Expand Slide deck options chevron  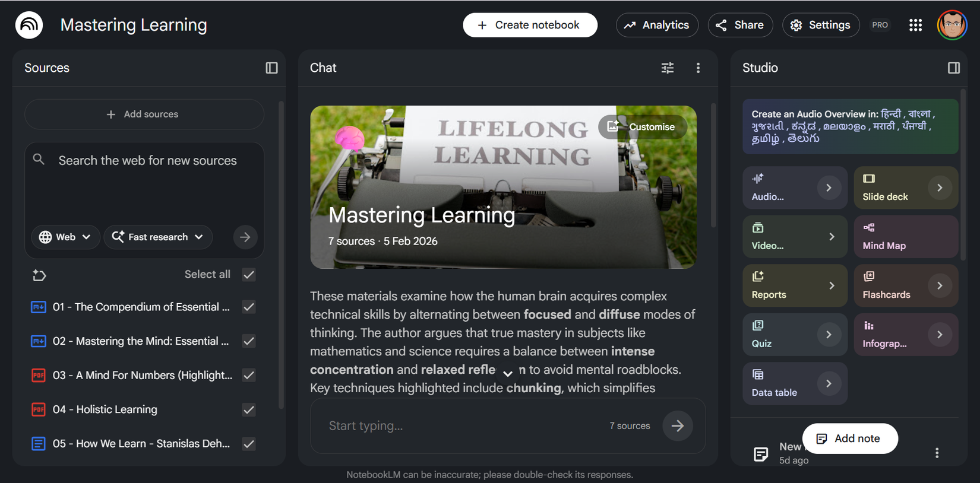940,188
